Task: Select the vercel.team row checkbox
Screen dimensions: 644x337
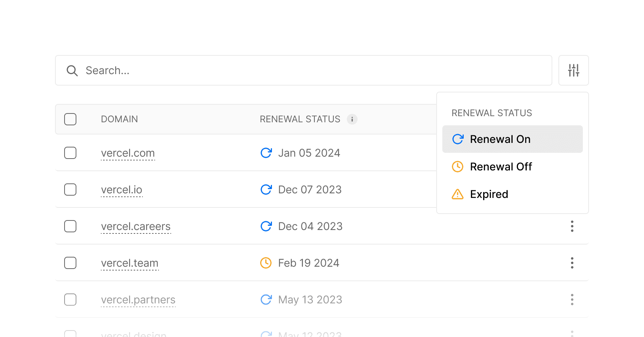Action: click(x=70, y=263)
